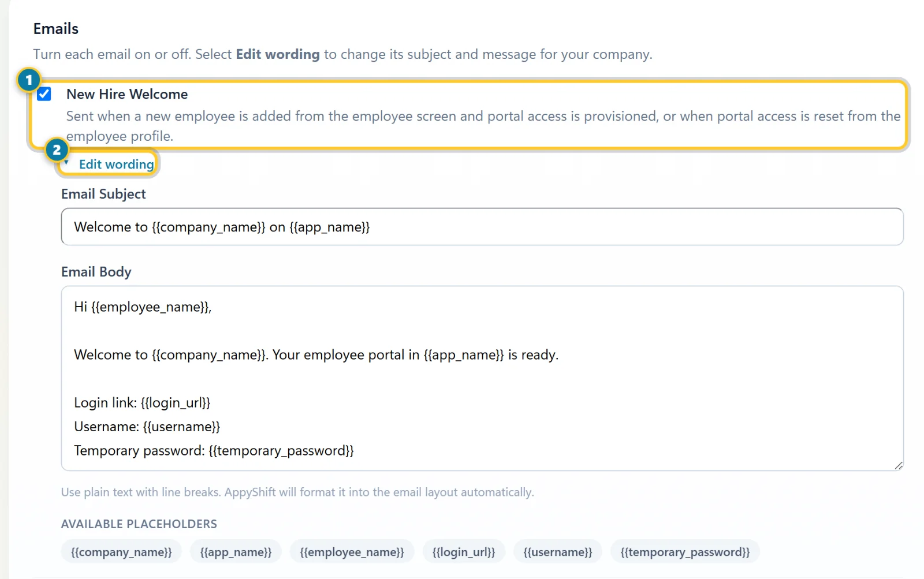Click the 'Hi {{employee_name}},' line
924x579 pixels.
point(143,307)
